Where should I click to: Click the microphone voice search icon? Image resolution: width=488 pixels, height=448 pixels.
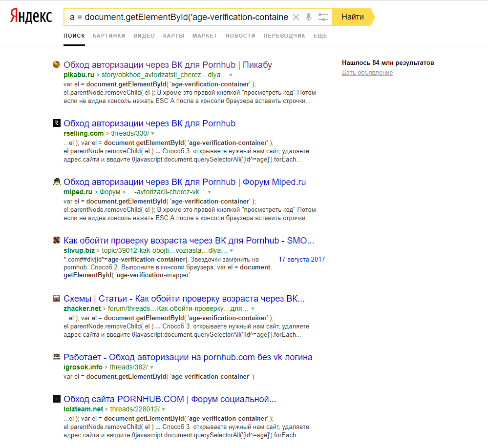click(x=309, y=17)
